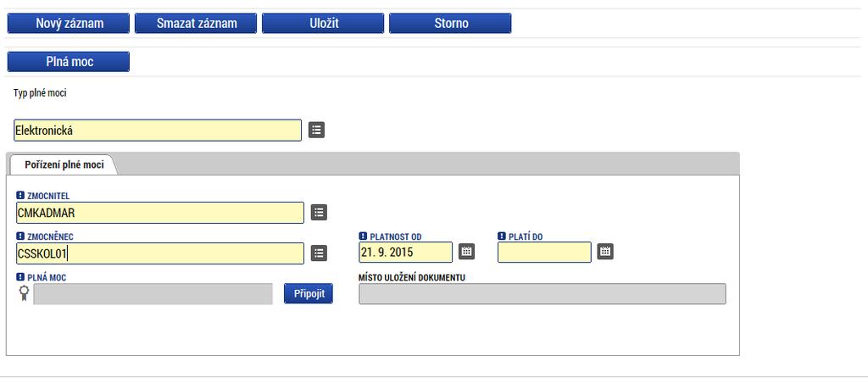Attach document with Připojit button
The height and width of the screenshot is (378, 868).
(309, 293)
